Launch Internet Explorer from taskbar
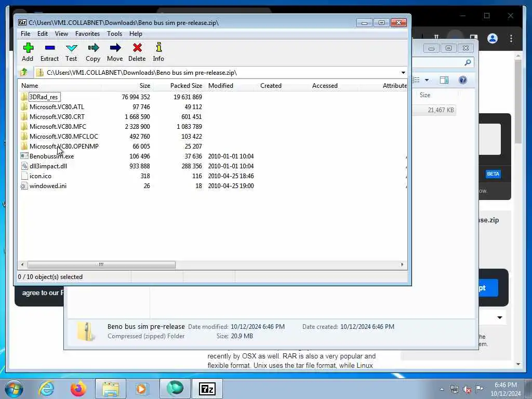Screen dimensions: 532x399 point(46,389)
